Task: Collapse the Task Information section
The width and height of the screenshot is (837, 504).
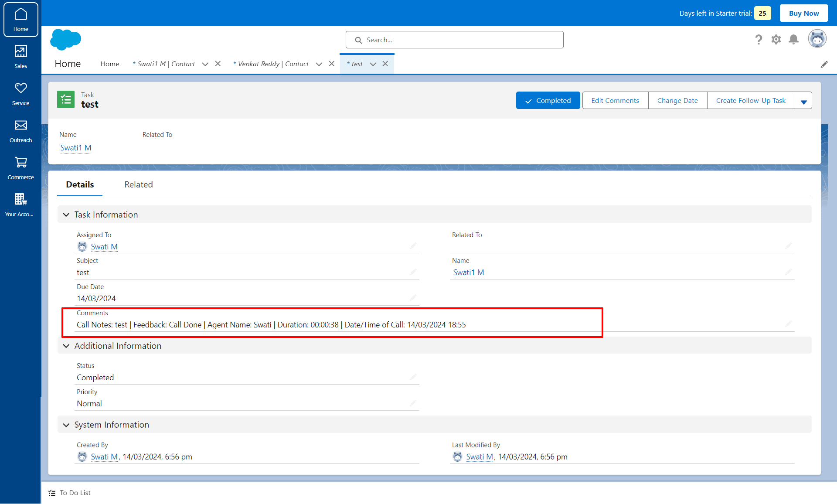Action: [66, 215]
